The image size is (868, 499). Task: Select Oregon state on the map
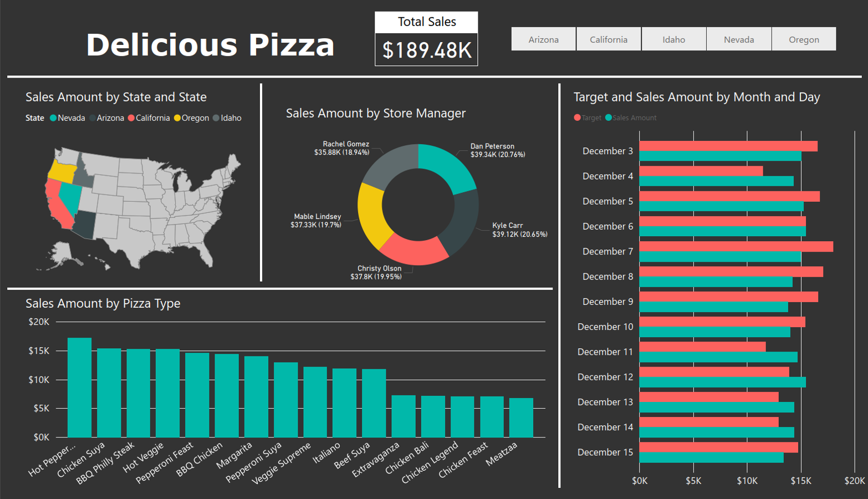point(62,172)
